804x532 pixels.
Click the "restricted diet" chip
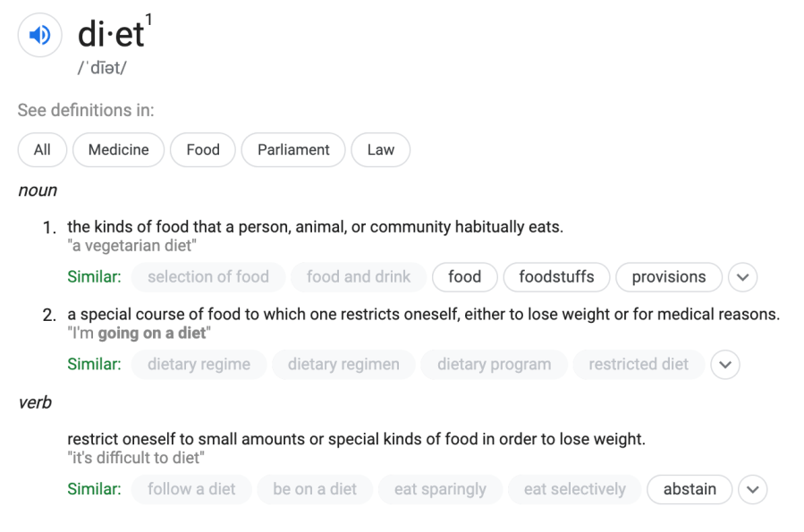click(639, 365)
